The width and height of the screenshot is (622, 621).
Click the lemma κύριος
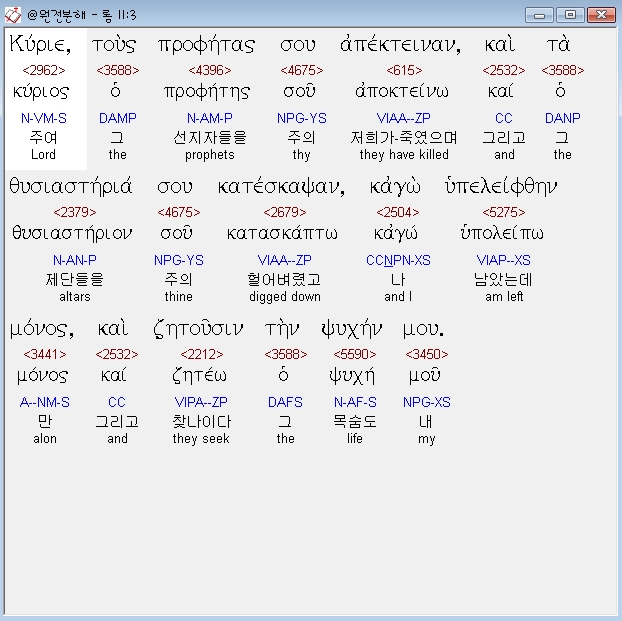tap(41, 92)
